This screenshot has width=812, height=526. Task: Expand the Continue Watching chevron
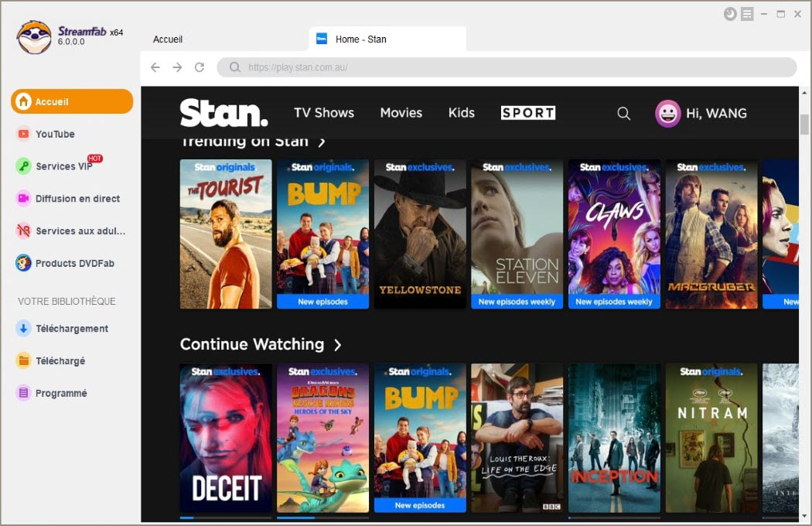pyautogui.click(x=338, y=345)
